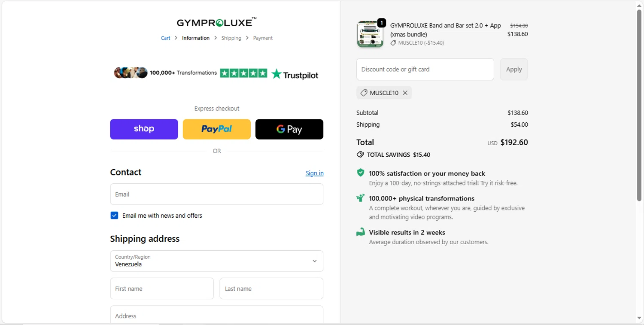Click the 'Shipping address' heading
Viewport: 644px width, 325px height.
tap(145, 239)
